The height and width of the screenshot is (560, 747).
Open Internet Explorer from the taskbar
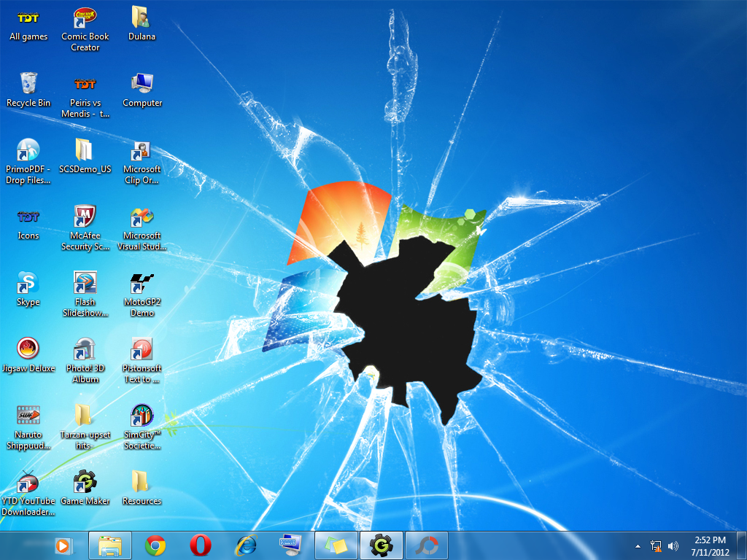(246, 545)
